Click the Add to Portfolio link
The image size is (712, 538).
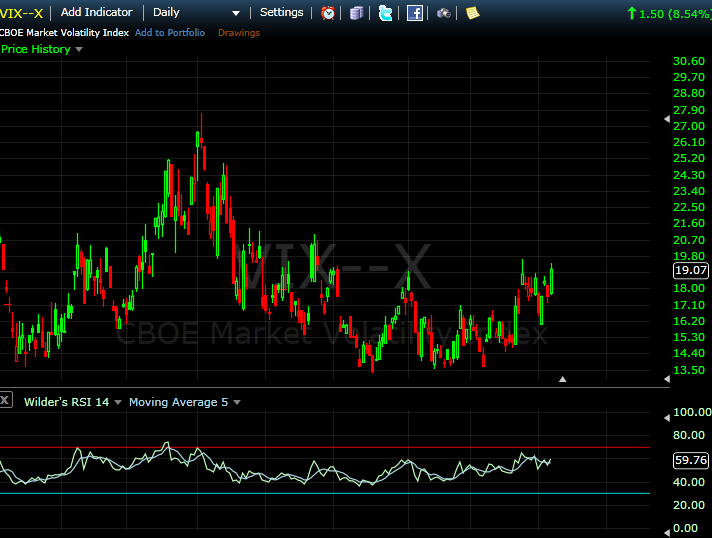pos(170,33)
